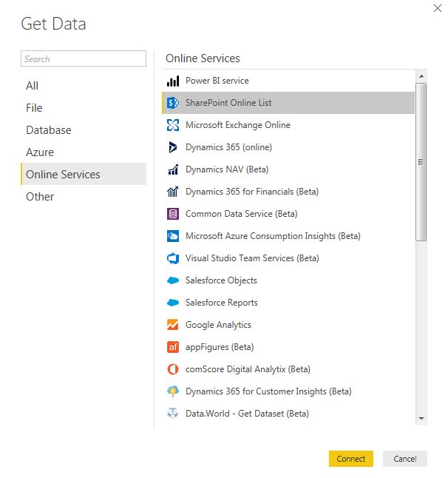Viewport: 448px width, 478px height.
Task: Click the Microsoft Exchange Online icon
Action: tap(173, 125)
